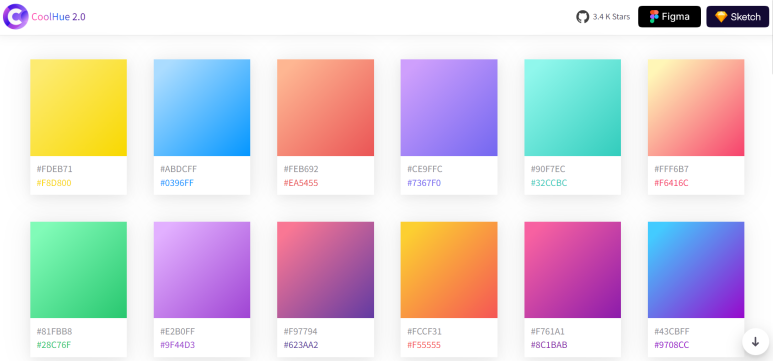
Task: Copy the #E2B0FF hex code
Action: pyautogui.click(x=178, y=331)
